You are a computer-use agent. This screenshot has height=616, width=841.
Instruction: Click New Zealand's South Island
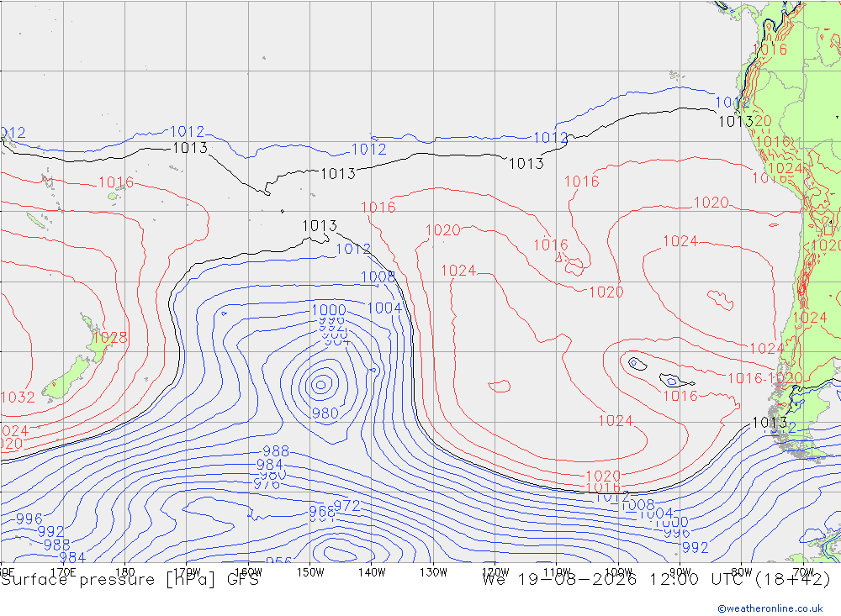pyautogui.click(x=67, y=378)
